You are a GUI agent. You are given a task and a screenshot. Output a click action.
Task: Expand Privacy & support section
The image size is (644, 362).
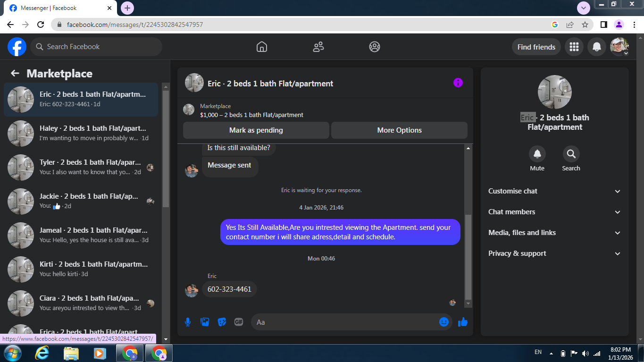(x=555, y=253)
